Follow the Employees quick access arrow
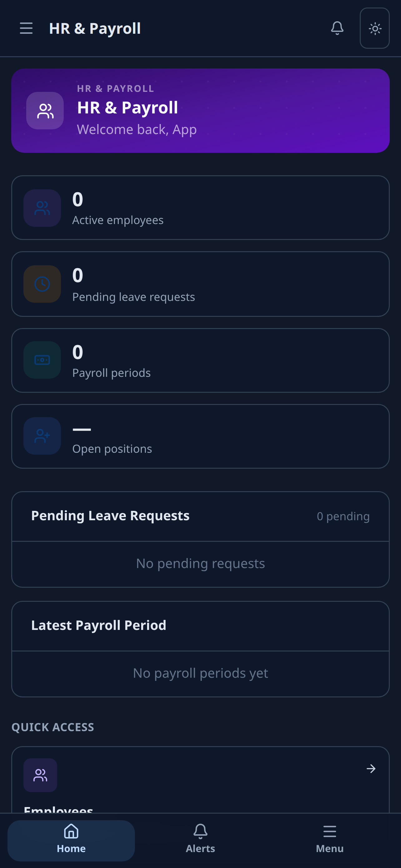The width and height of the screenshot is (401, 868). click(x=371, y=769)
